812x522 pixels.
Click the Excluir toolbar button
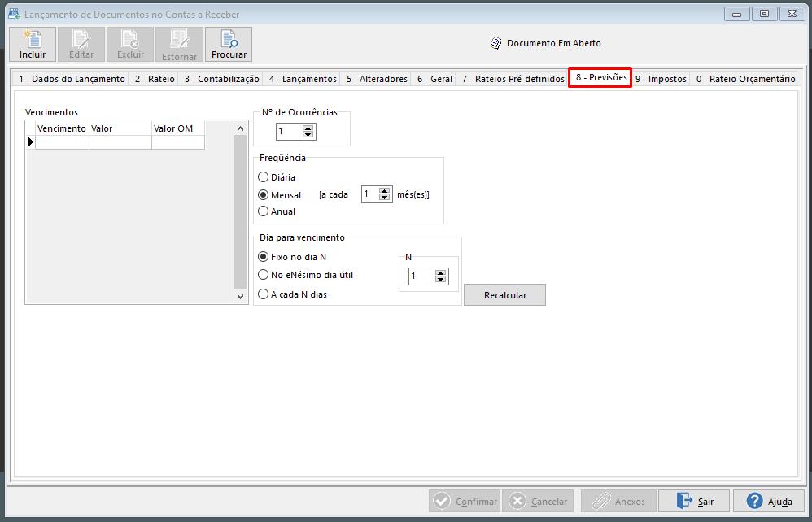(x=130, y=45)
